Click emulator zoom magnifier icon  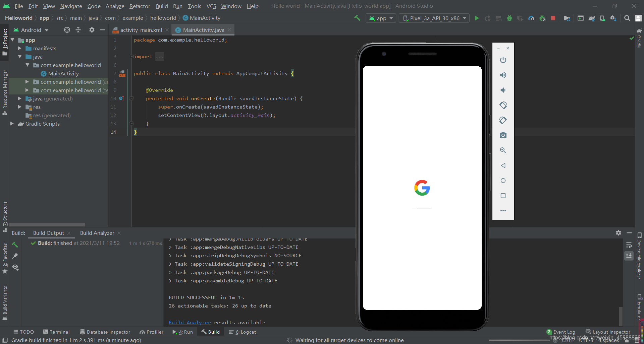(x=503, y=150)
